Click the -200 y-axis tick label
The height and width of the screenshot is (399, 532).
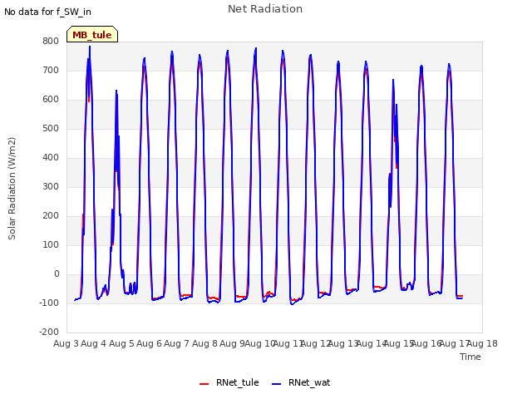click(49, 332)
